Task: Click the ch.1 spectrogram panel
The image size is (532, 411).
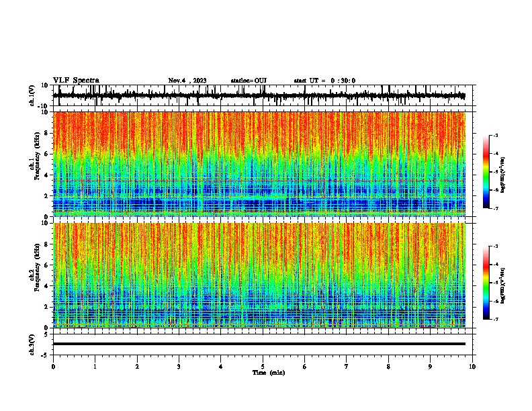Action: point(259,164)
